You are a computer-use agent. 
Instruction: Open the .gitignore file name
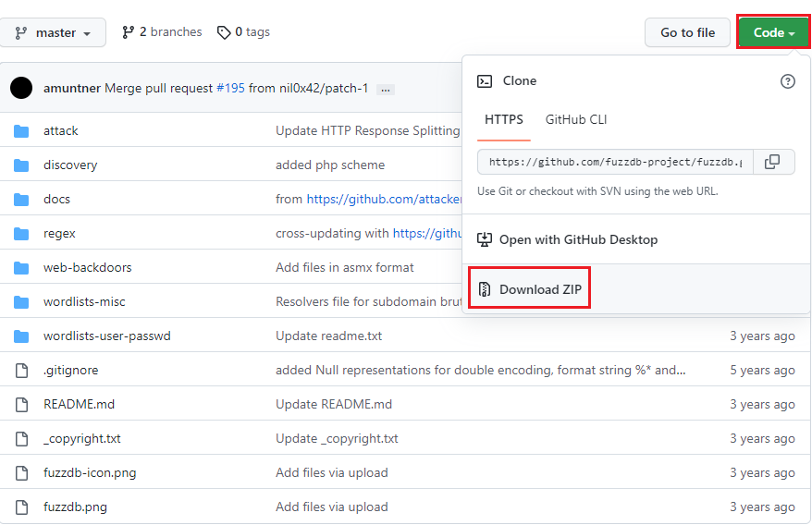71,371
